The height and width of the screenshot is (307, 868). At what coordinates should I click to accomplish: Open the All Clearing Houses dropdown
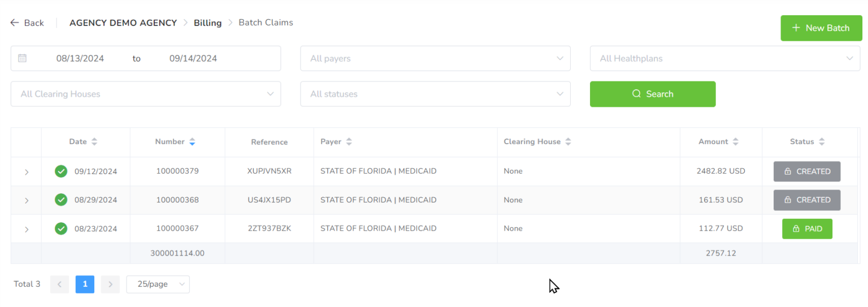[146, 94]
